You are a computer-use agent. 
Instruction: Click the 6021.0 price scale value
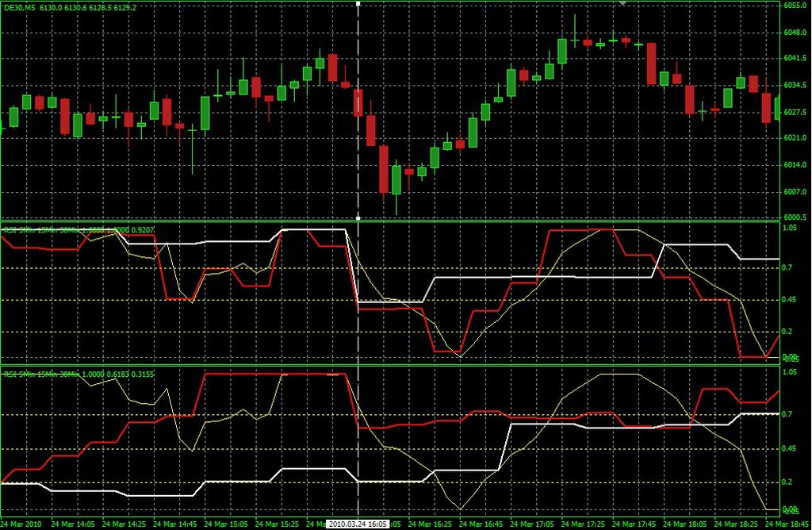(x=793, y=138)
